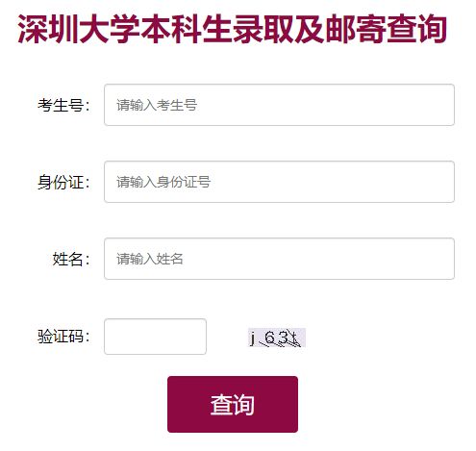
Task: Click the digit 6 in the captcha
Action: 270,338
